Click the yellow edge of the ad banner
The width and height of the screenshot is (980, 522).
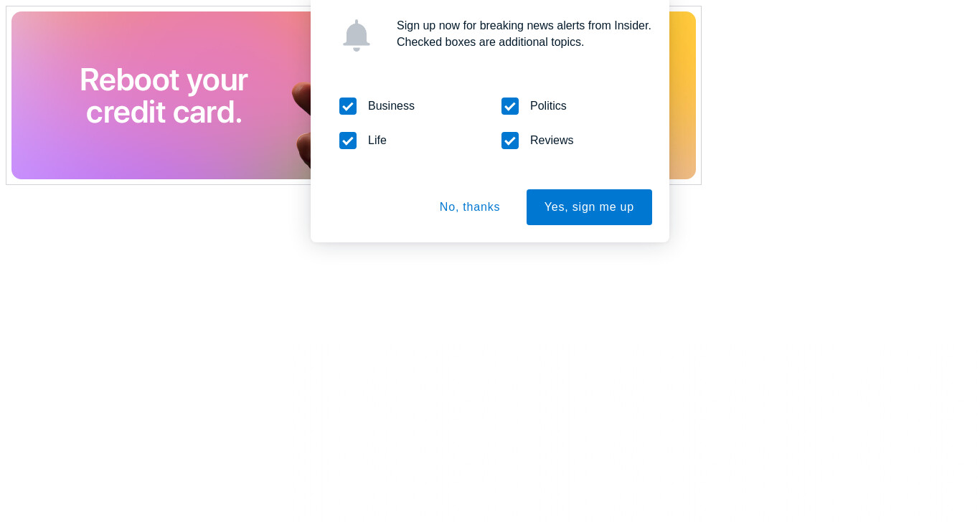682,95
